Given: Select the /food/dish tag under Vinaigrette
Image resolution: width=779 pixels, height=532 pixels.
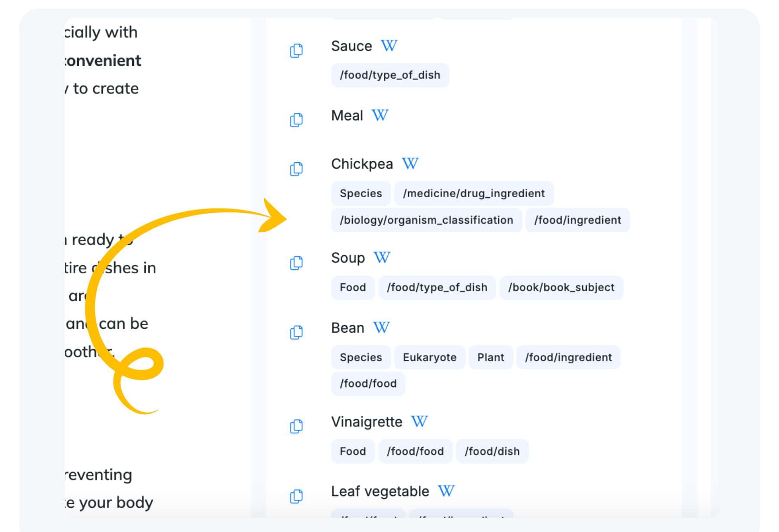Looking at the screenshot, I should pyautogui.click(x=492, y=451).
